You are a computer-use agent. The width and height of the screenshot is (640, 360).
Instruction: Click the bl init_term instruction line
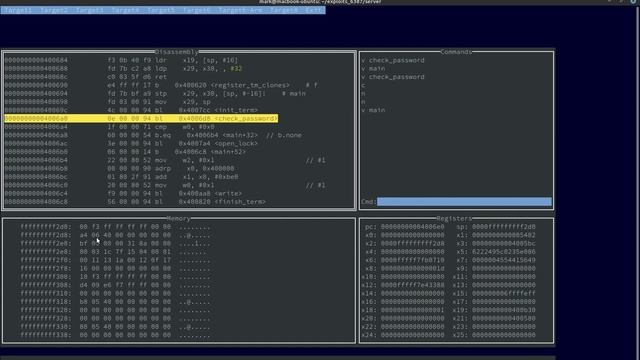[131, 110]
